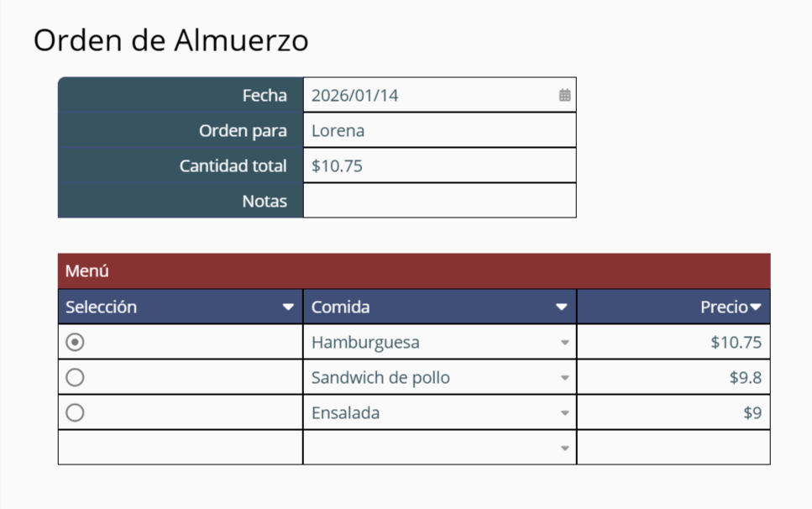Viewport: 812px width, 509px height.
Task: Click the $10.75 price cell for Hamburguesa
Action: tap(673, 342)
